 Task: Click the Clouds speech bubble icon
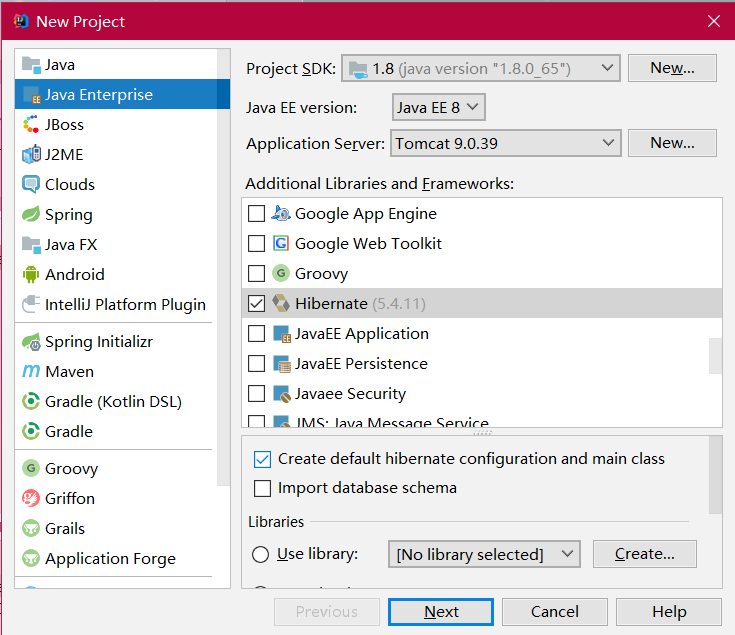pyautogui.click(x=31, y=185)
